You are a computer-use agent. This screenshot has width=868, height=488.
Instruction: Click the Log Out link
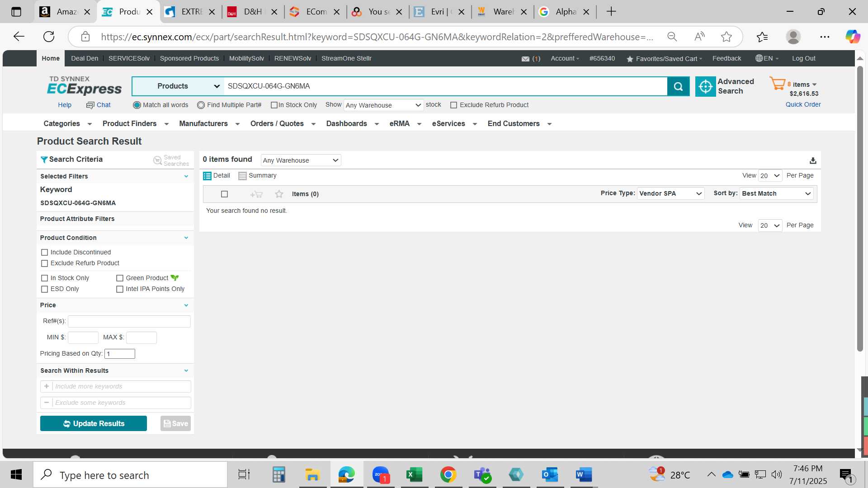point(804,59)
